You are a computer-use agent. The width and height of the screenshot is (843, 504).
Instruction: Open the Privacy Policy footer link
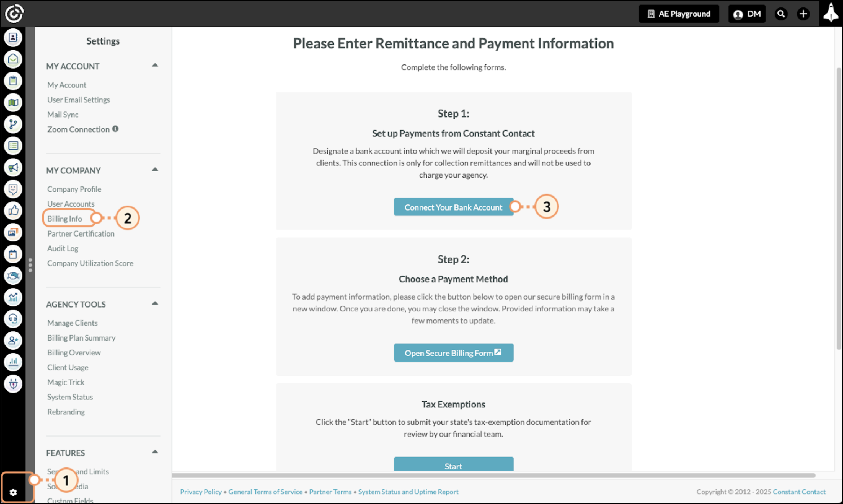(x=201, y=491)
